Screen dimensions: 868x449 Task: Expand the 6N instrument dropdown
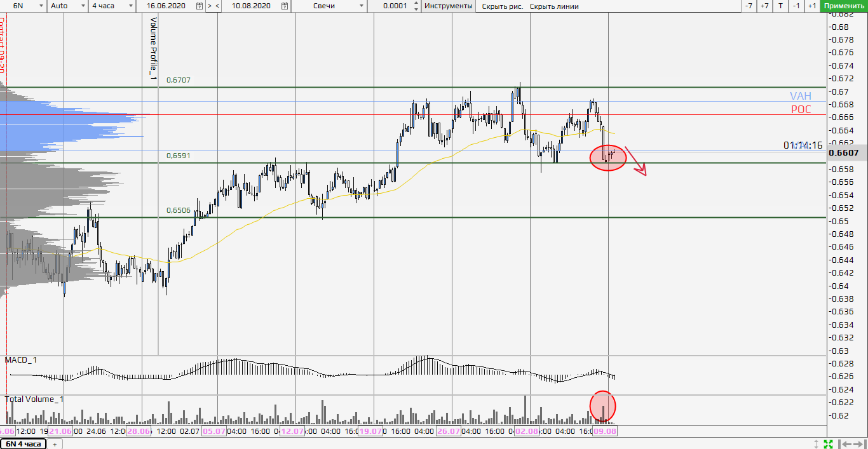(41, 6)
